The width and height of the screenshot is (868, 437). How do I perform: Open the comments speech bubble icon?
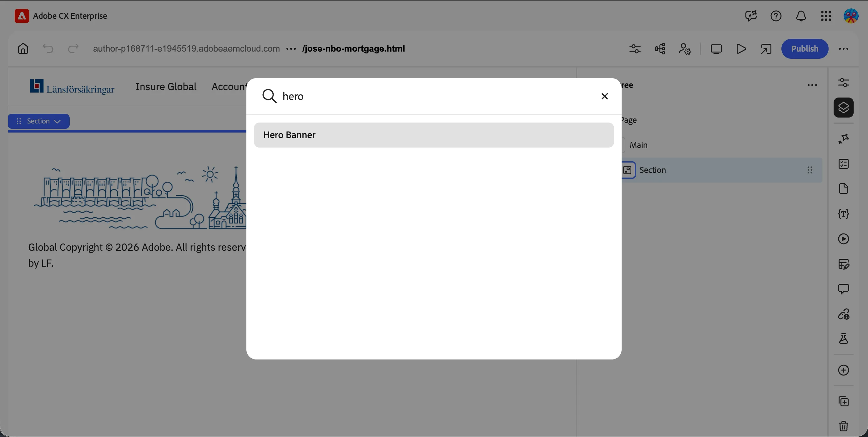(x=843, y=289)
